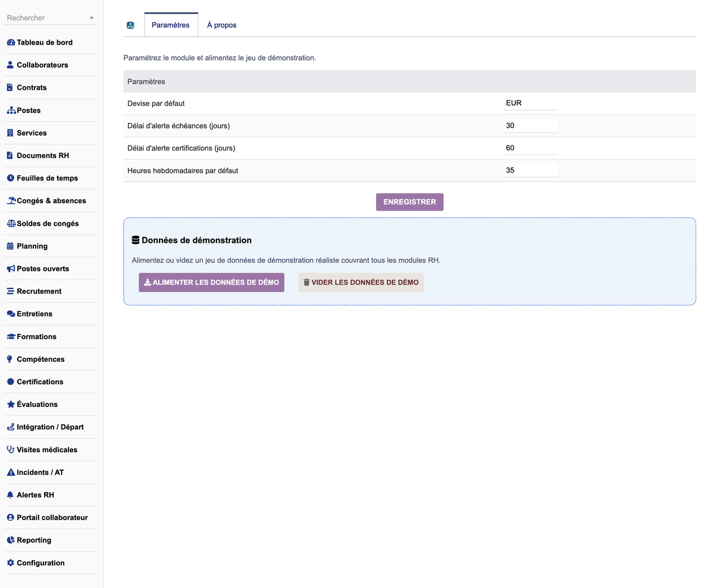Click the Incidents / AT warning triangle icon

[11, 473]
